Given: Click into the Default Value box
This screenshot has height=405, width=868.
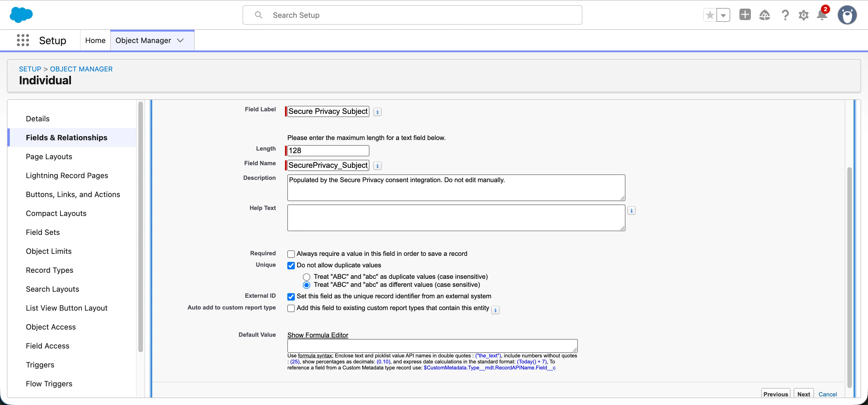Looking at the screenshot, I should pyautogui.click(x=432, y=346).
